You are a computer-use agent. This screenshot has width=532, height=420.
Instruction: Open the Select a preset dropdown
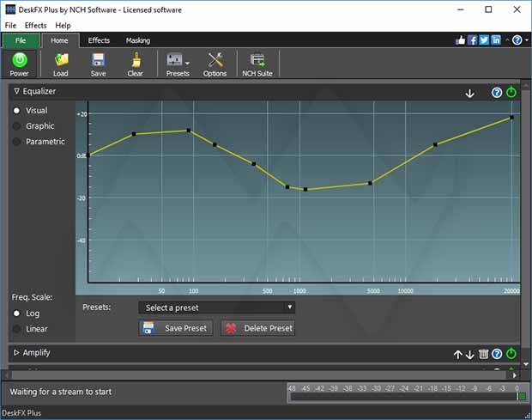coord(216,307)
